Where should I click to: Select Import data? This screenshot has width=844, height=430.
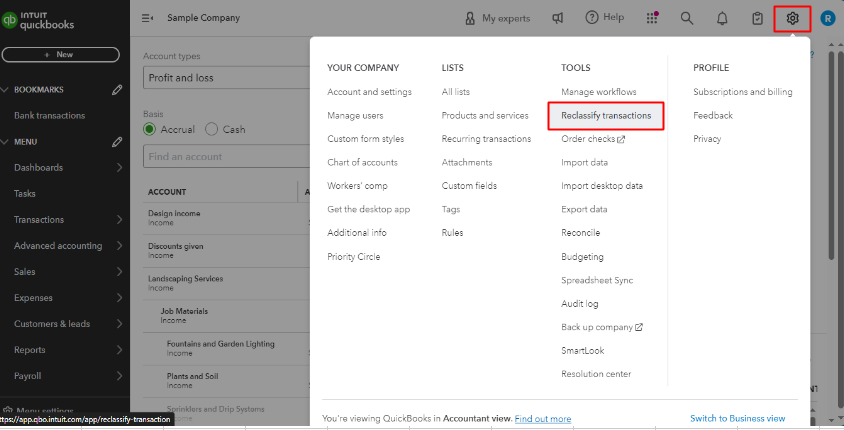(x=584, y=163)
